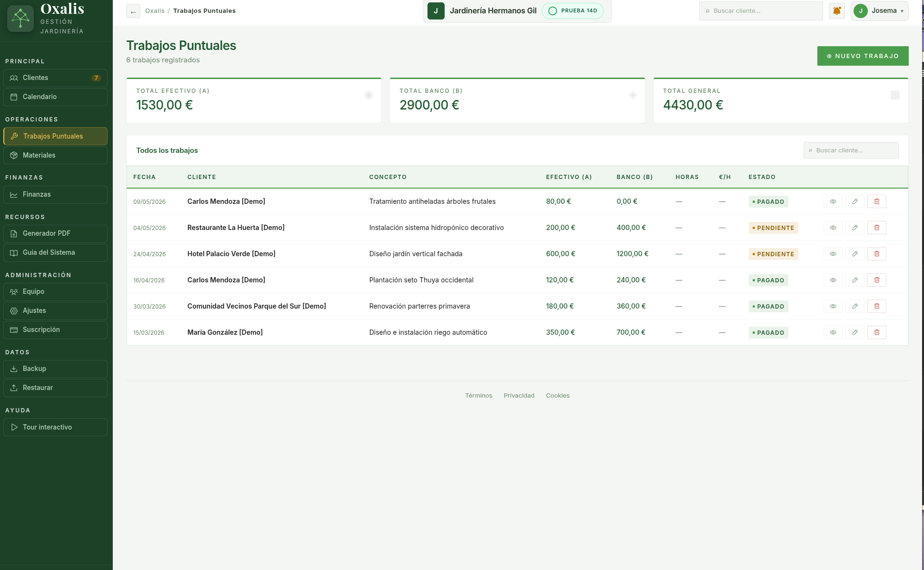Click the back arrow in the top bar

(x=133, y=11)
